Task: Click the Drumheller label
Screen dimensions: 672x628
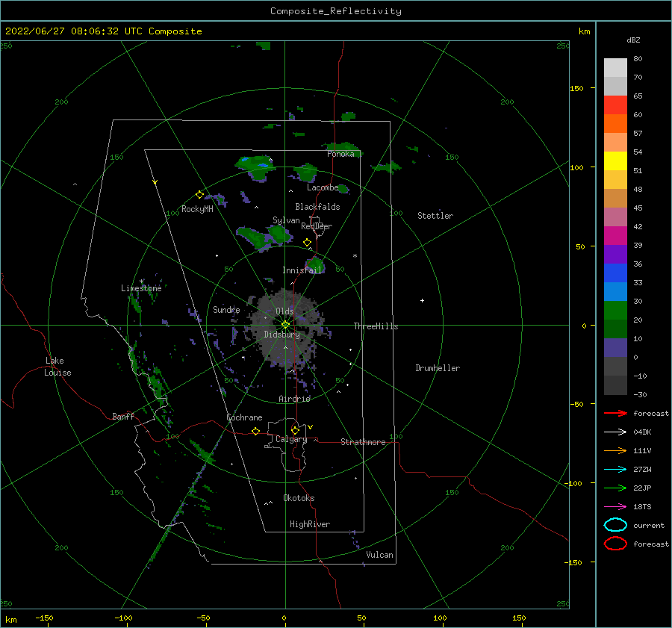Action: [438, 368]
